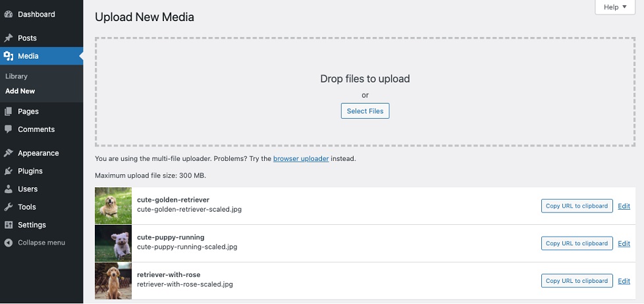
Task: Select the Add New submenu item
Action: point(20,91)
